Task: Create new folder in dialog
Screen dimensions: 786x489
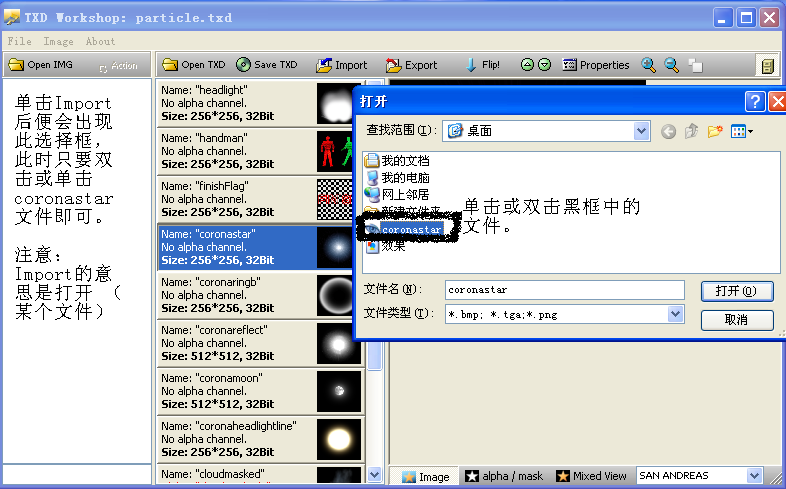Action: 715,131
